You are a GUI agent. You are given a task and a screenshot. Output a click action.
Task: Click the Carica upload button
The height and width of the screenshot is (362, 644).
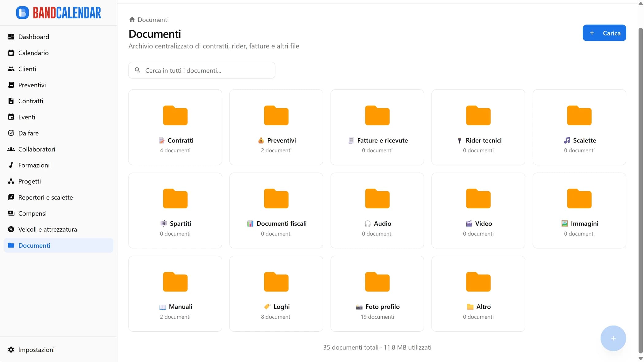pos(604,33)
